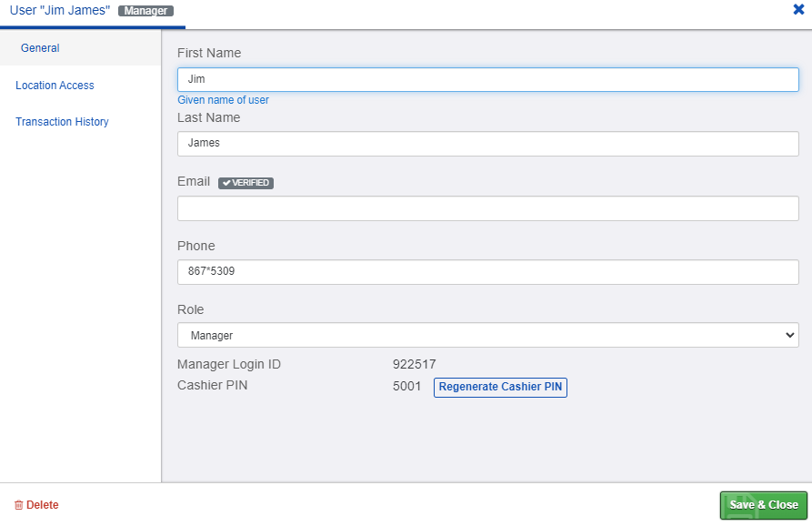Image resolution: width=812 pixels, height=526 pixels.
Task: Regenerate the Cashier PIN
Action: tap(500, 387)
